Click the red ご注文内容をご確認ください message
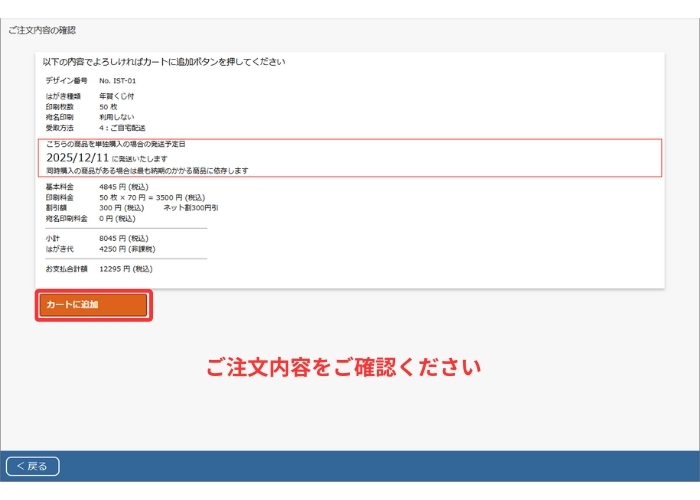This screenshot has width=700, height=500. (x=343, y=367)
